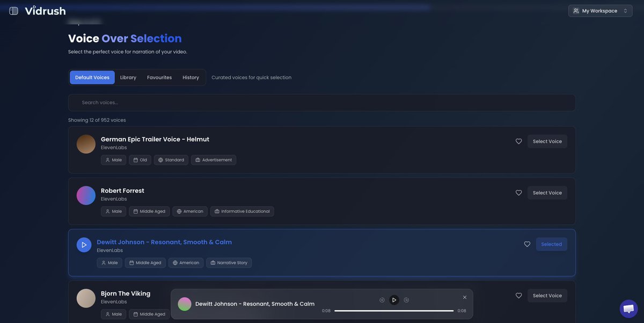The height and width of the screenshot is (323, 644).
Task: Click the Narrative Story tag
Action: 229,263
